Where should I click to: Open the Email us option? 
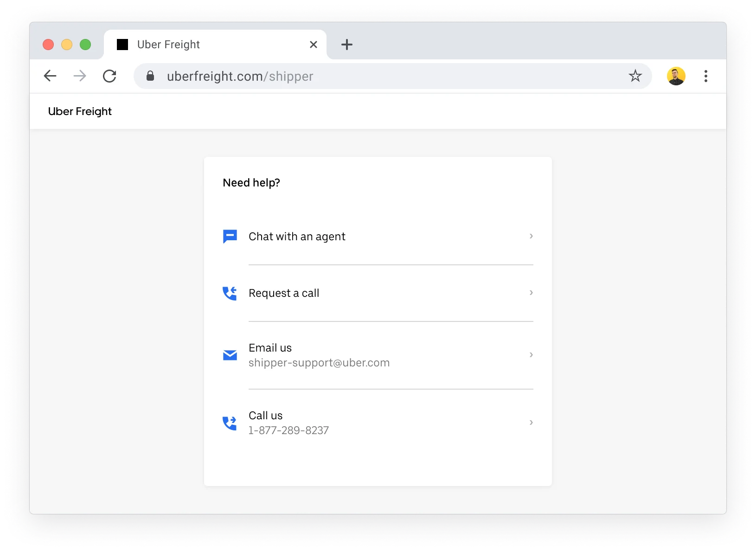[x=378, y=355]
